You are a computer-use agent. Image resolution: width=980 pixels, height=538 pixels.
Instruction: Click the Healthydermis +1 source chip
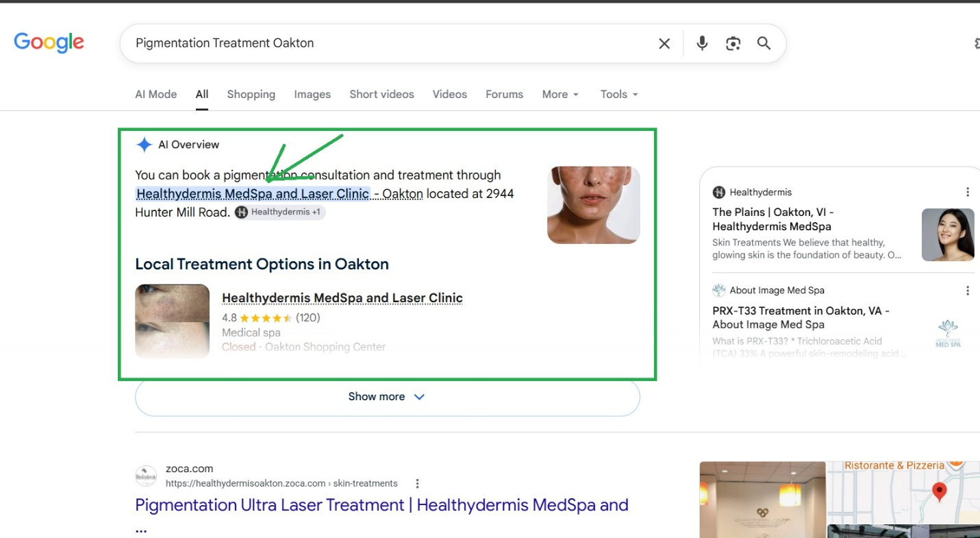279,212
